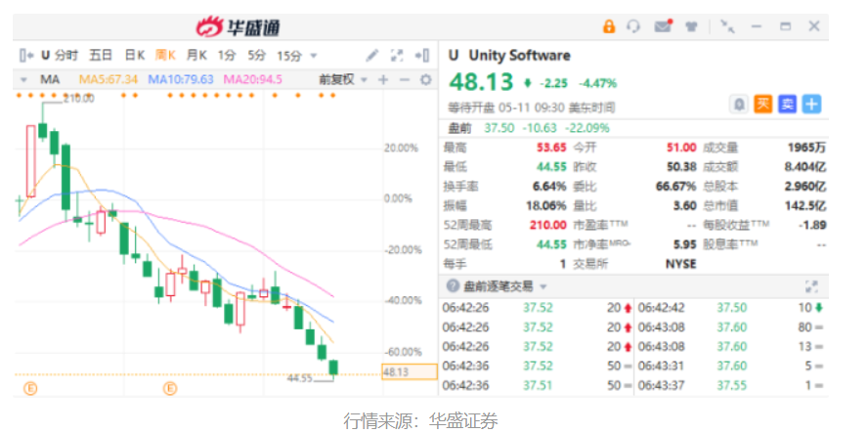Image resolution: width=868 pixels, height=434 pixels.
Task: Click the MA20:94.5 indicator label
Action: (252, 80)
